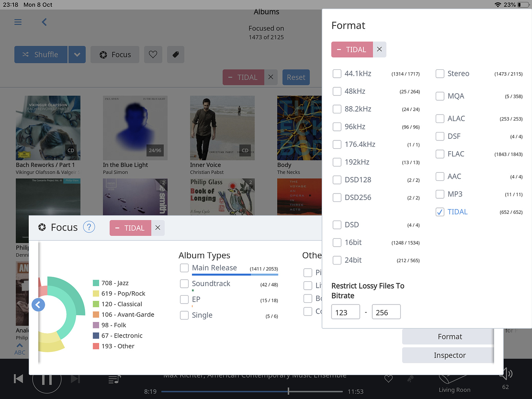Check the AAC format checkbox
This screenshot has width=532, height=399.
click(x=440, y=176)
